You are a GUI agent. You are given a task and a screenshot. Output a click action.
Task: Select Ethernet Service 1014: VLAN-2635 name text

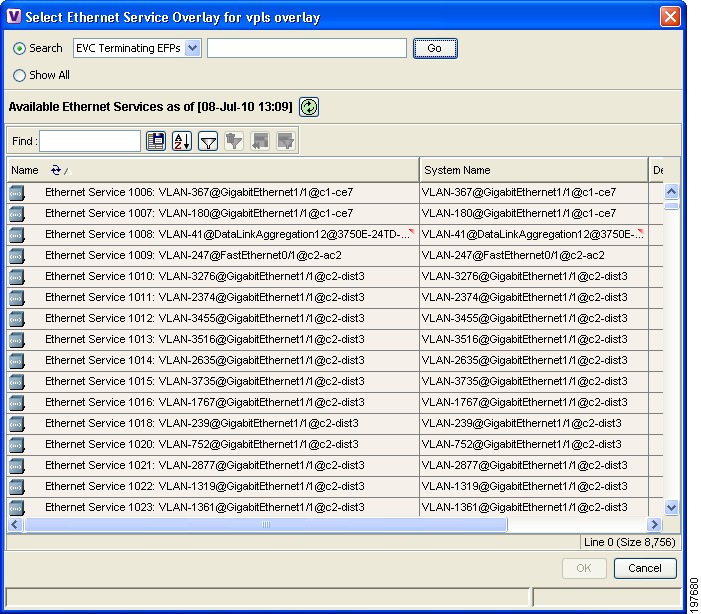pyautogui.click(x=205, y=360)
